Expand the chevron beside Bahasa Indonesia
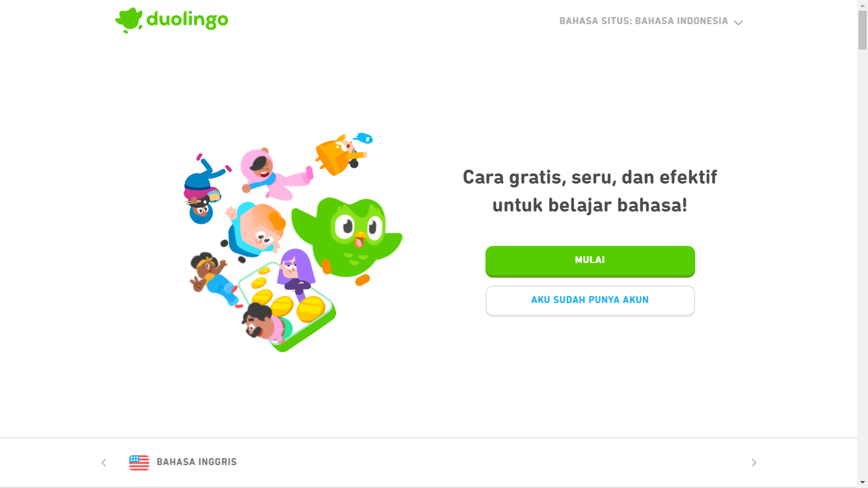The height and width of the screenshot is (488, 868). [x=738, y=22]
